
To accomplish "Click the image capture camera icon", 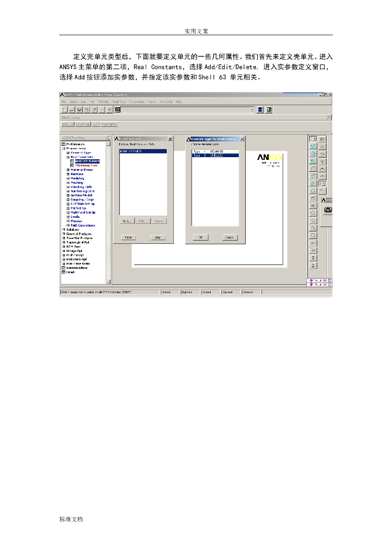I will coord(328,210).
